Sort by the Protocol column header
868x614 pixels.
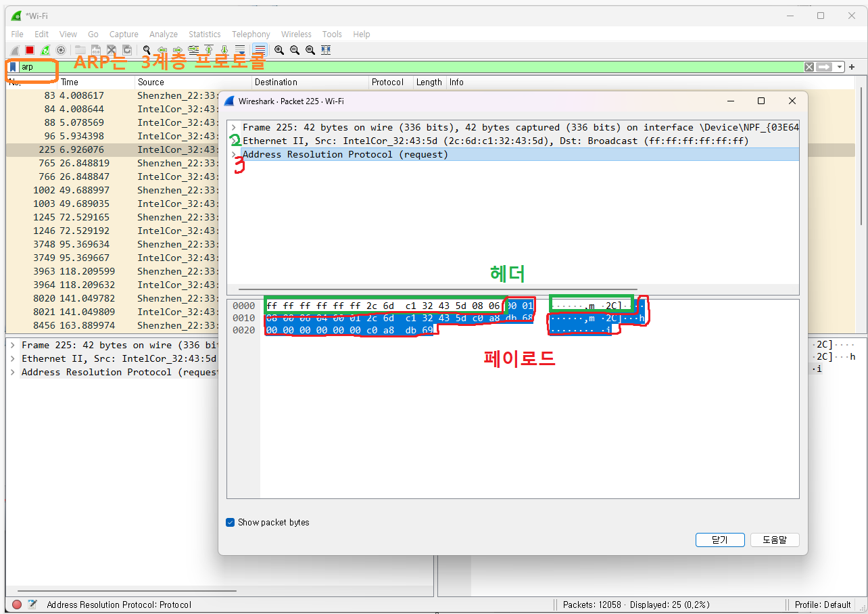[x=391, y=82]
